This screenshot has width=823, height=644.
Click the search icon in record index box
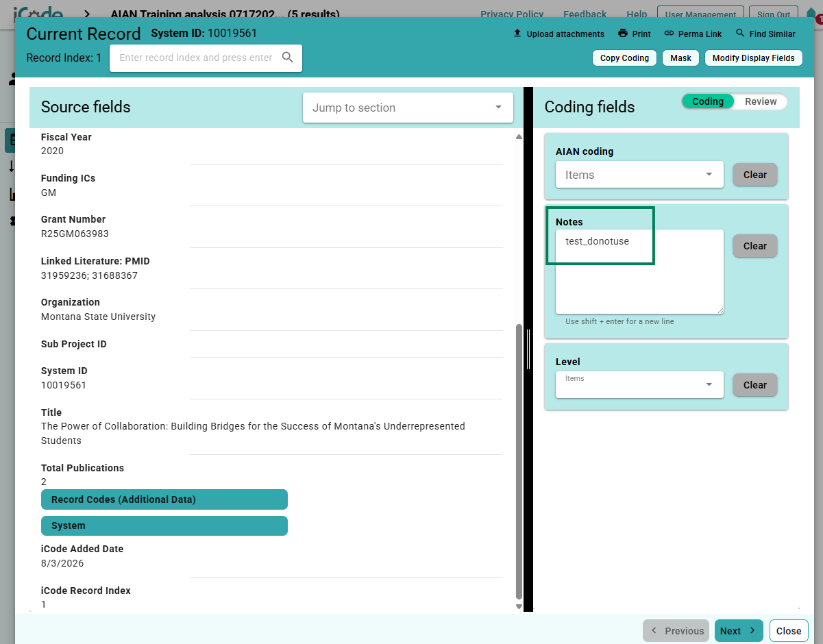click(x=288, y=58)
